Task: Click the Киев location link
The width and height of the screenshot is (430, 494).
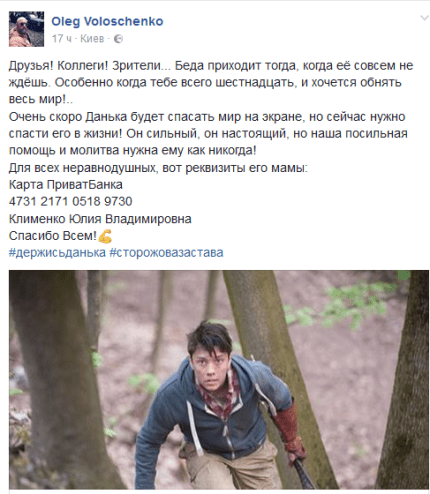Action: point(92,39)
